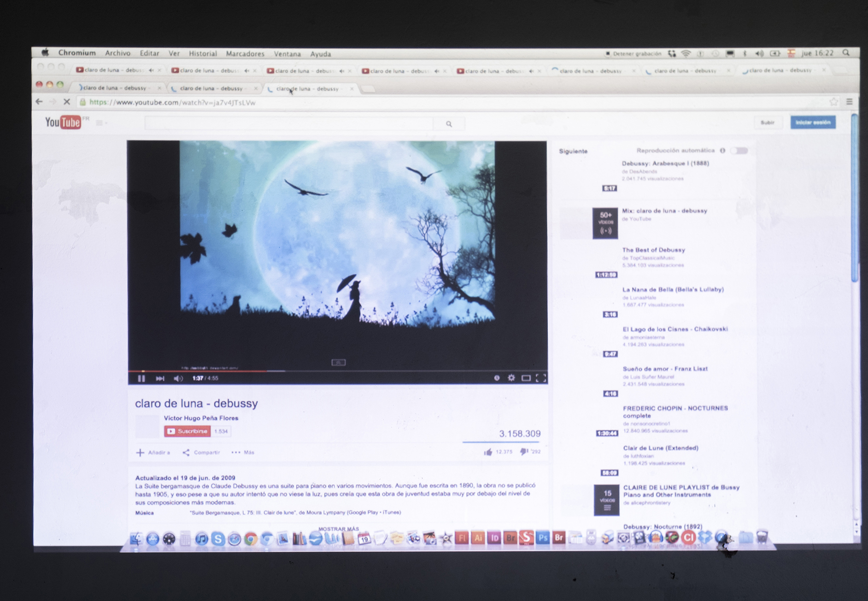Screen dimensions: 868x601
Task: Skip to the next video in player
Action: click(160, 379)
